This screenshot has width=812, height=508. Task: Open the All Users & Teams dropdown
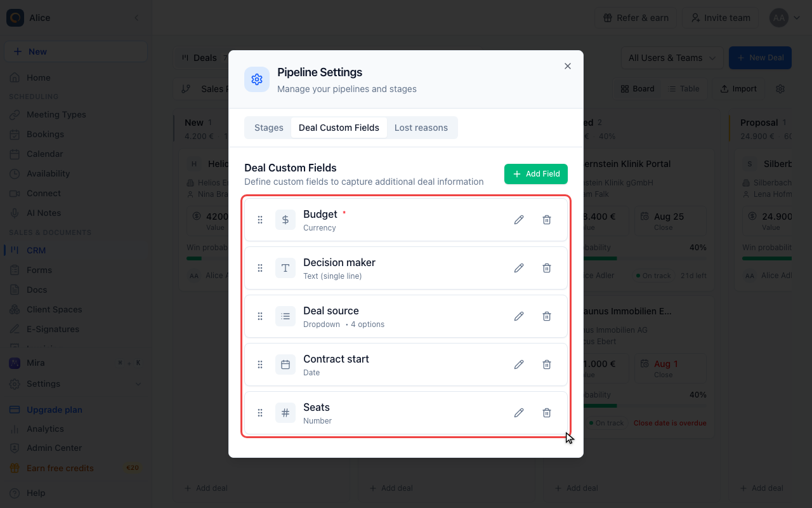(x=672, y=58)
